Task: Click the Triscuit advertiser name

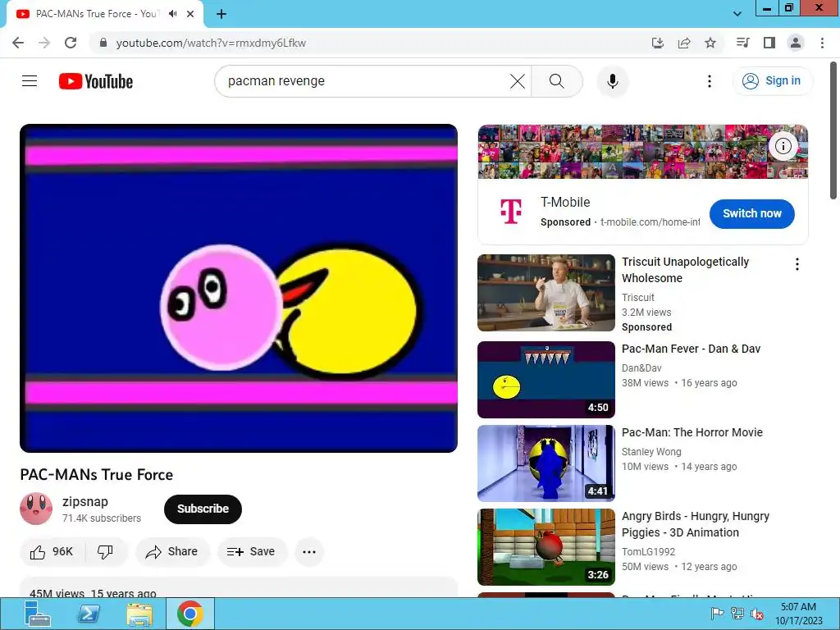Action: [x=637, y=297]
